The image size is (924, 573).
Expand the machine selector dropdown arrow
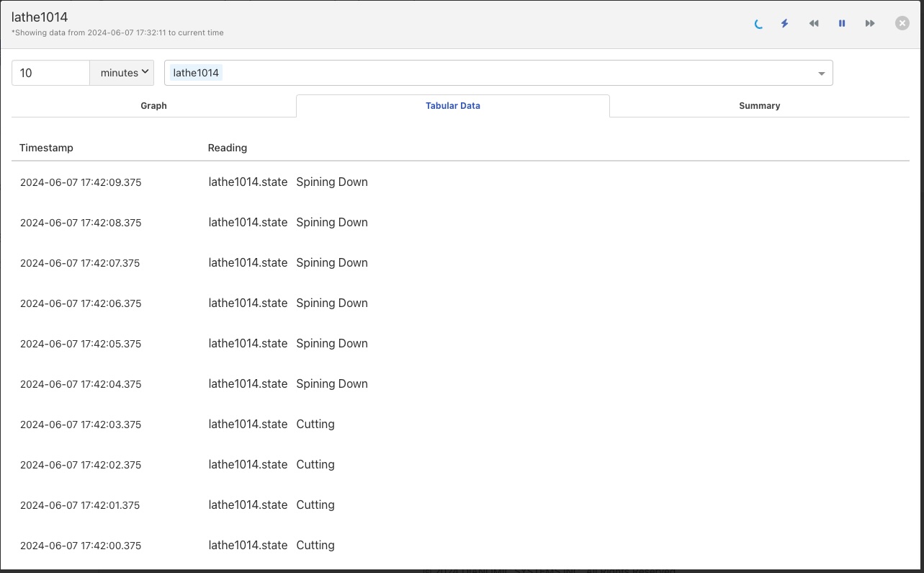821,73
